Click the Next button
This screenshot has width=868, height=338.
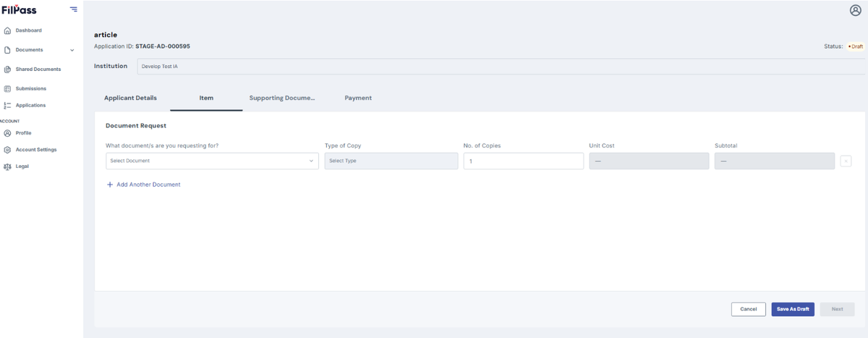coord(837,309)
